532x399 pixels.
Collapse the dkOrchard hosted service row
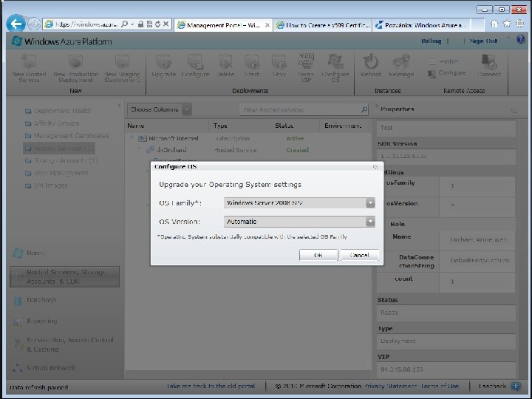140,149
